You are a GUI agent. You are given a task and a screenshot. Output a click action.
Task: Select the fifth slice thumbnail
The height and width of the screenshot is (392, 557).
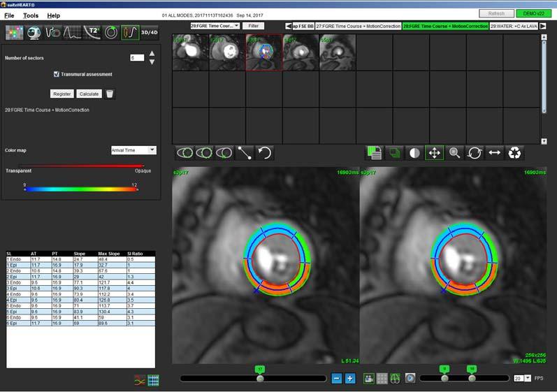coord(338,52)
